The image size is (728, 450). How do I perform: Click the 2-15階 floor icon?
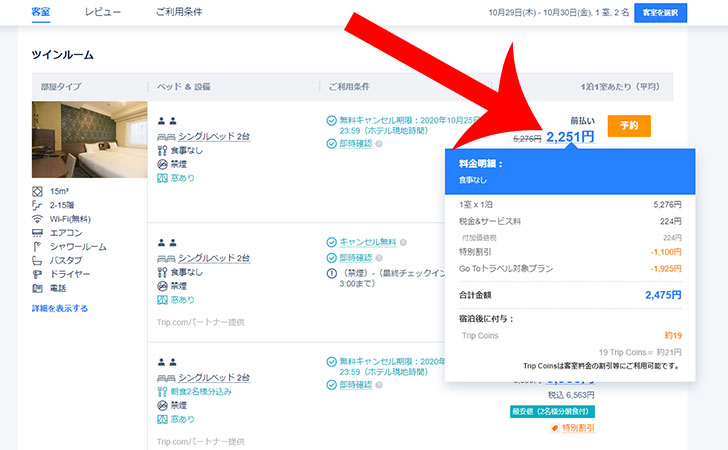tap(37, 205)
